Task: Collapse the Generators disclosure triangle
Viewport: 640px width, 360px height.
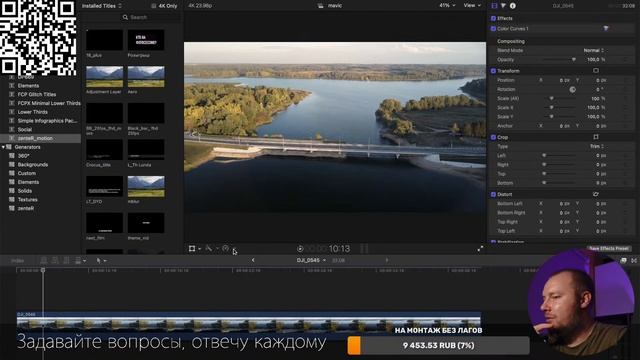Action: pyautogui.click(x=4, y=147)
